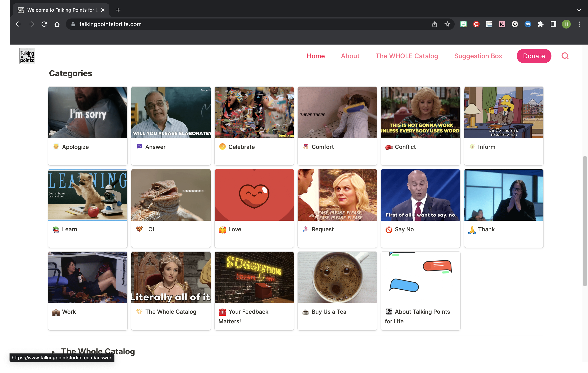Open the Chrome three-dot menu
The image size is (588, 373).
[579, 24]
